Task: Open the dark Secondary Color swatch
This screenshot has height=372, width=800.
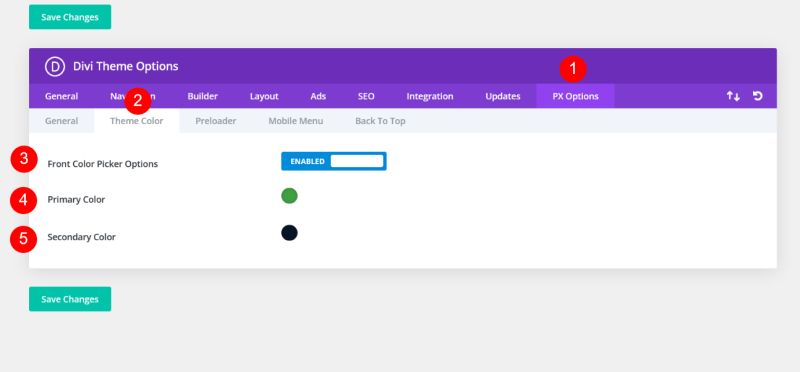Action: pyautogui.click(x=289, y=233)
